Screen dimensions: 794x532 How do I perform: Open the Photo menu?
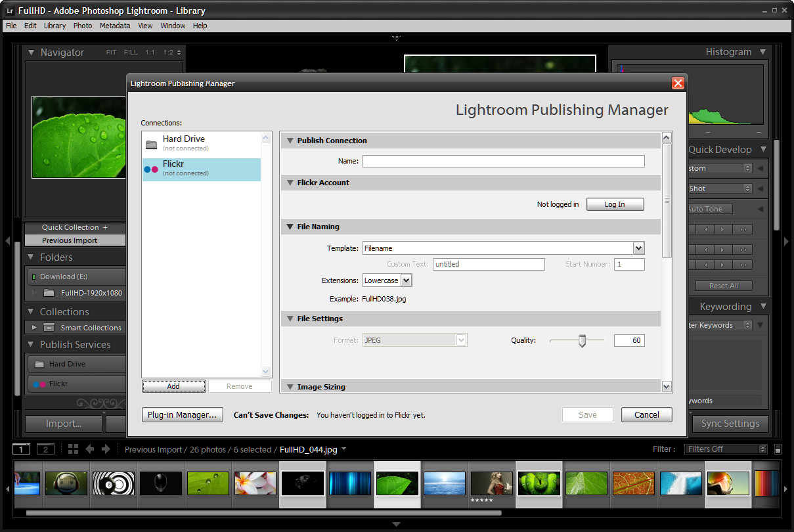pos(83,26)
